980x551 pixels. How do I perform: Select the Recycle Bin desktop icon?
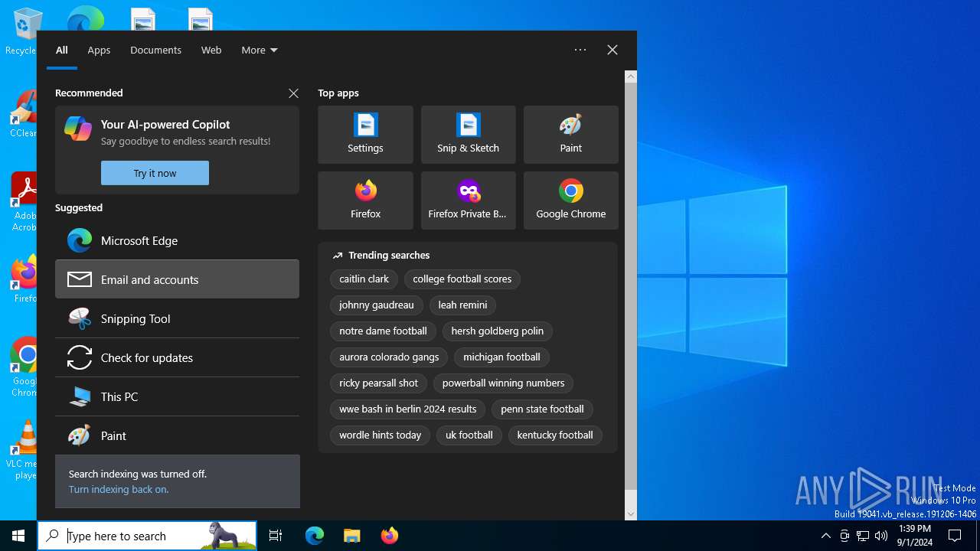tap(23, 31)
